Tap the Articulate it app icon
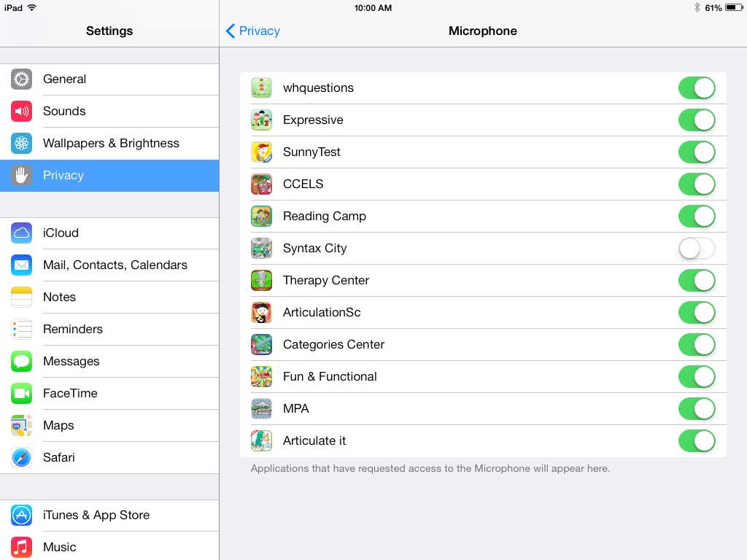The height and width of the screenshot is (560, 747). (x=262, y=441)
